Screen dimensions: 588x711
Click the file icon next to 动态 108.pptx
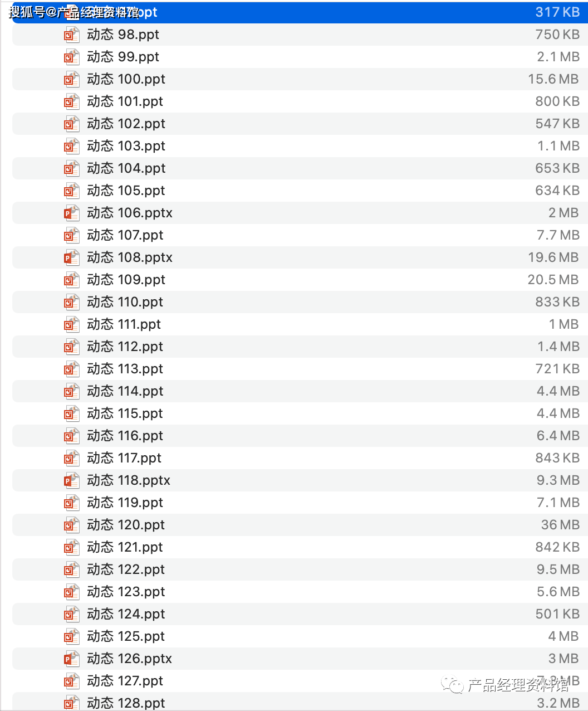tap(71, 257)
